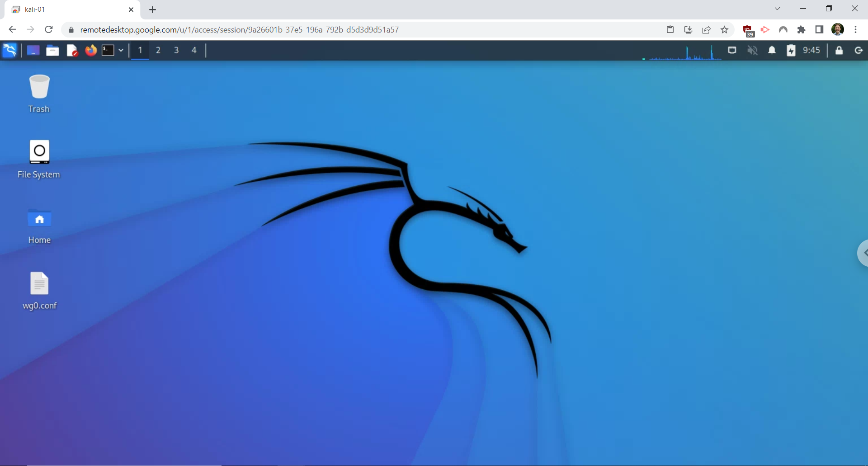View site information lock icon
The width and height of the screenshot is (868, 466).
(71, 29)
